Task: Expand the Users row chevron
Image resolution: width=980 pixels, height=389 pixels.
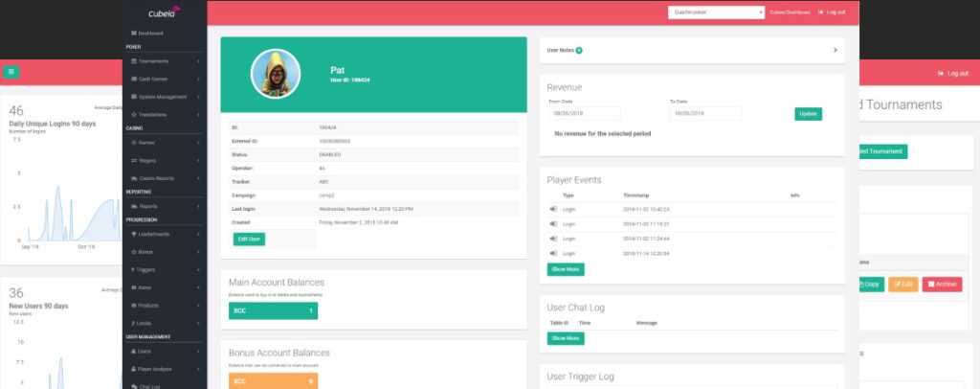Action: 199,352
